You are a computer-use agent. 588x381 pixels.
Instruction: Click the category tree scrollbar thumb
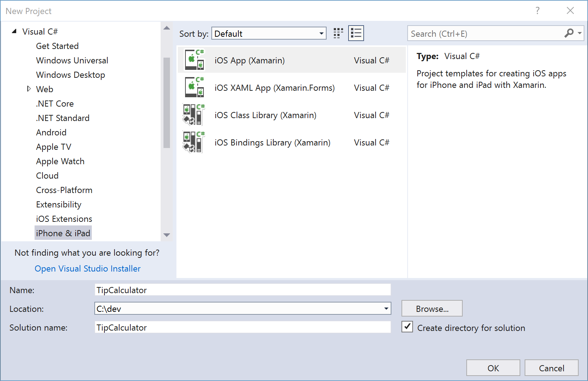click(x=167, y=103)
